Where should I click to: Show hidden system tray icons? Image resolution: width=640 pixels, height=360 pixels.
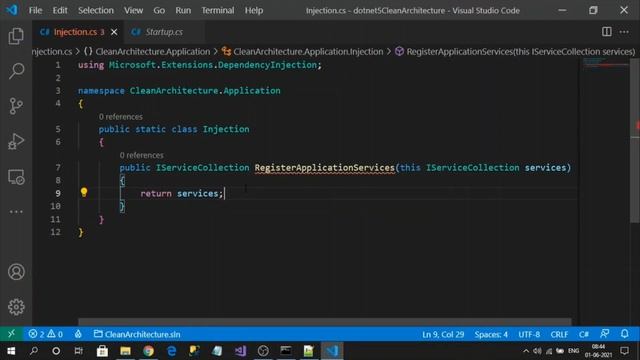tap(526, 351)
